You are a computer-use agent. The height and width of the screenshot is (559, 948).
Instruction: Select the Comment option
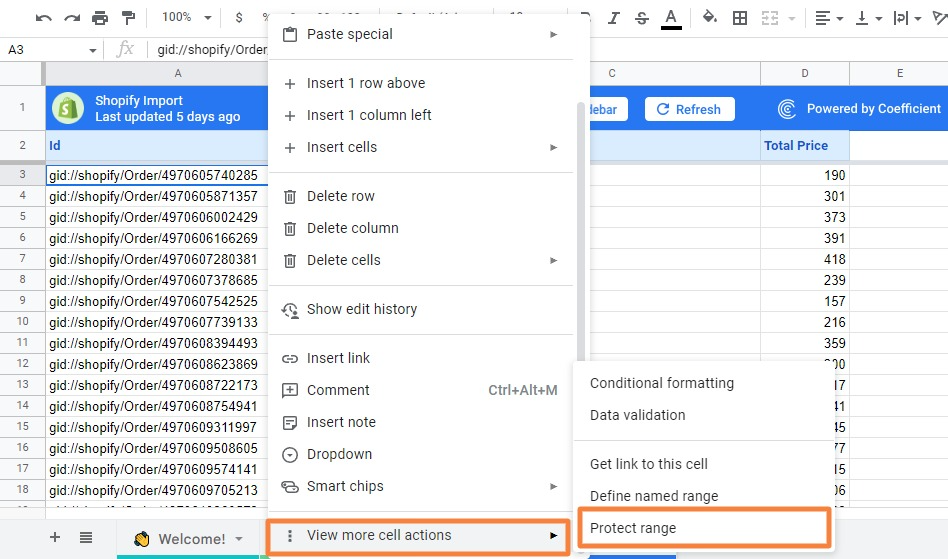pyautogui.click(x=421, y=390)
